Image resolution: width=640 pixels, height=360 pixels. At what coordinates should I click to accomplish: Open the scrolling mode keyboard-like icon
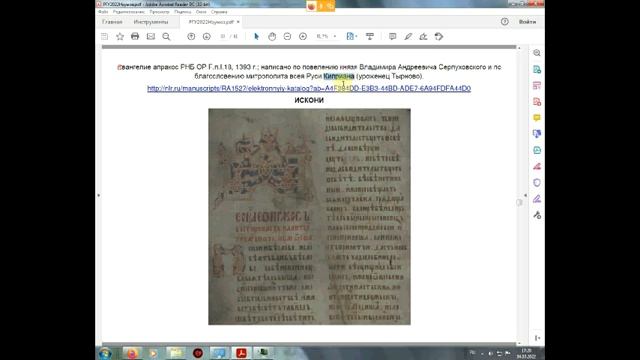point(370,37)
